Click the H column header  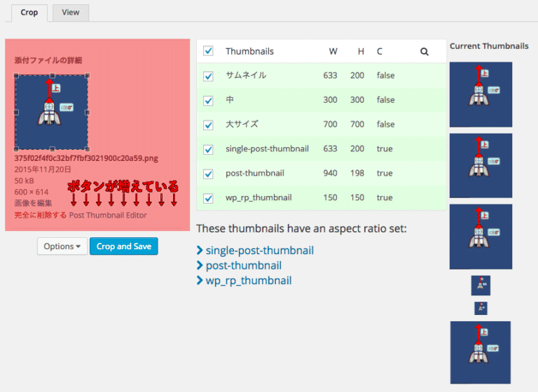361,51
